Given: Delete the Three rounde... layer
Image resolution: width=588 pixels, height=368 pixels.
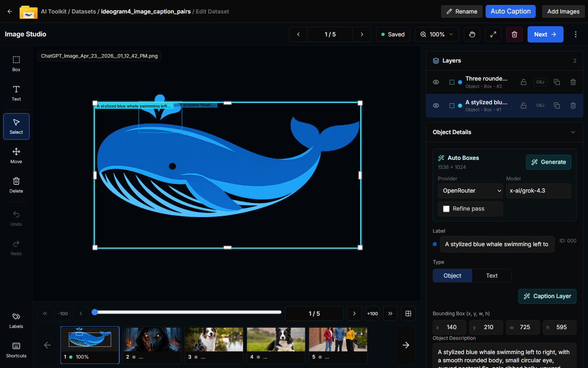Looking at the screenshot, I should (573, 82).
